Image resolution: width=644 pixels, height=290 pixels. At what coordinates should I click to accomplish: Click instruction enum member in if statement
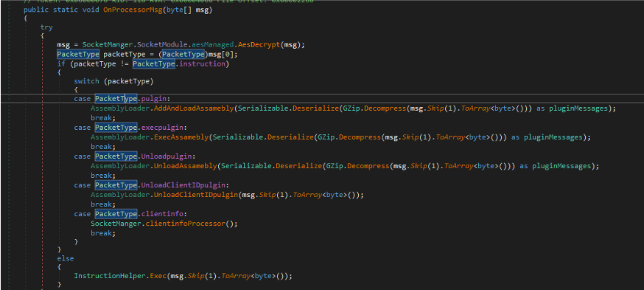point(202,63)
